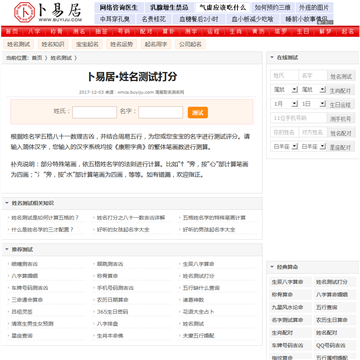Switch to the 姓名测试 sub-tab
The image size is (360, 360).
(x=19, y=44)
